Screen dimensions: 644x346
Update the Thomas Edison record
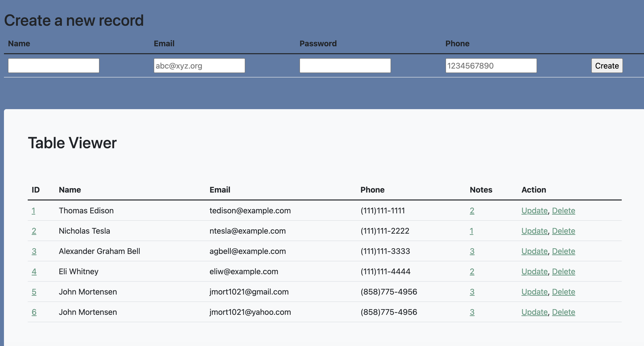tap(534, 211)
